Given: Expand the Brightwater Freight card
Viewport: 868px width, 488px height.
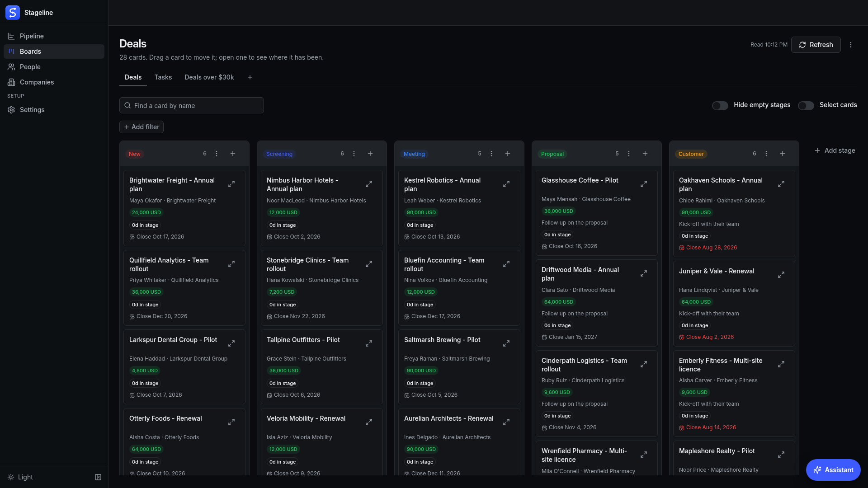Looking at the screenshot, I should [231, 184].
